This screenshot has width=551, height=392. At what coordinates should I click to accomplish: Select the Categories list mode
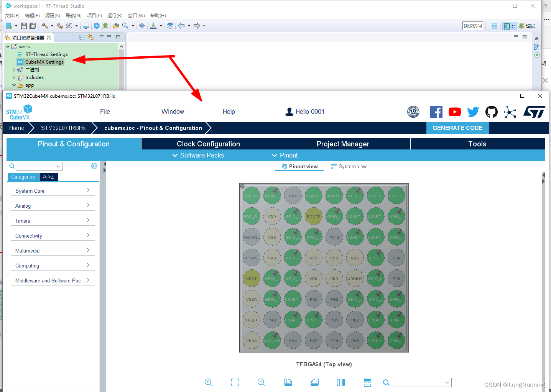tap(23, 177)
